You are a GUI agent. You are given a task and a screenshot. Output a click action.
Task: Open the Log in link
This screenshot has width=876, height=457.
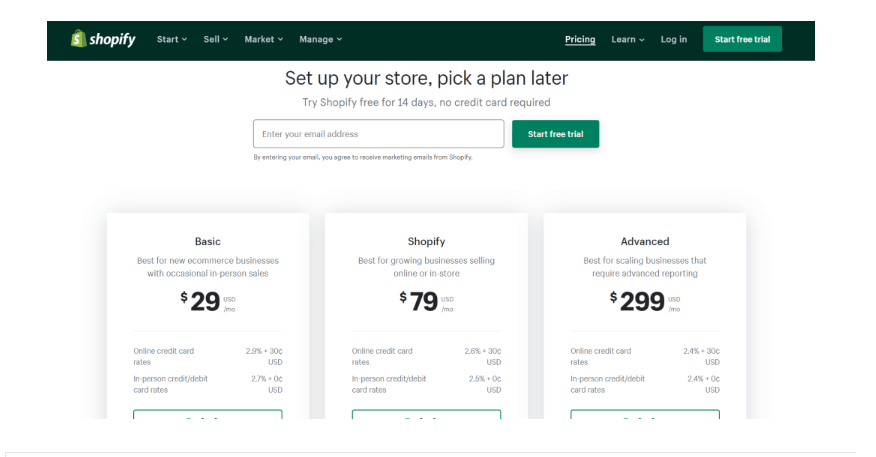(x=674, y=39)
